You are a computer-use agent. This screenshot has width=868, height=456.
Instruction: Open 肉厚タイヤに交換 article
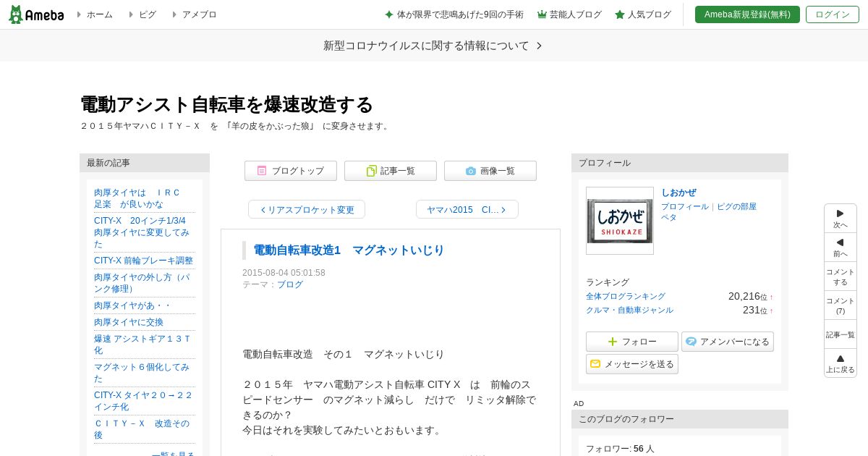click(129, 322)
